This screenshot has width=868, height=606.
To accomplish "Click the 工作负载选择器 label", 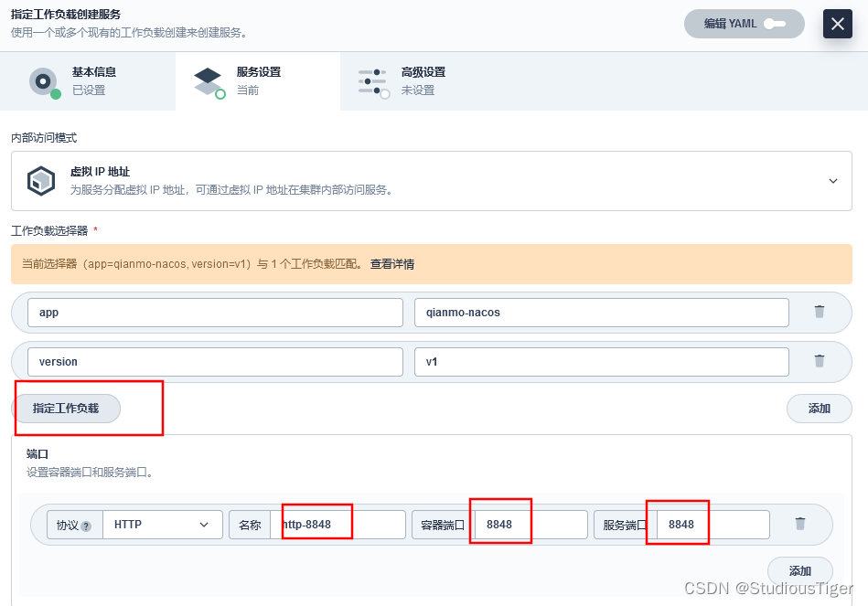I will pos(49,230).
